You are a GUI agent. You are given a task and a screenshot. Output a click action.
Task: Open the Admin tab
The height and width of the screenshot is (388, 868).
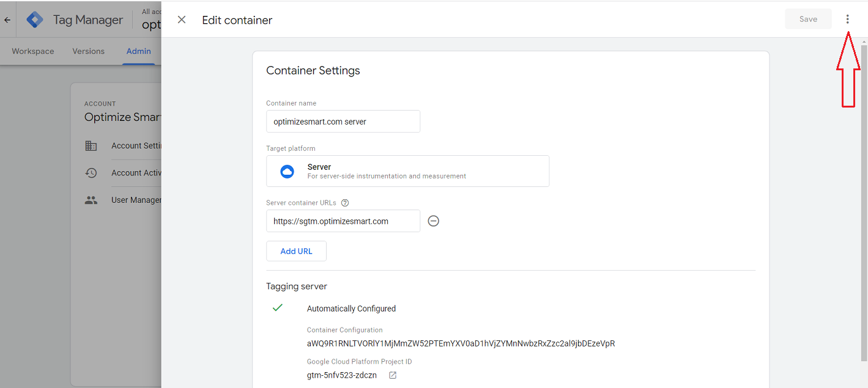pyautogui.click(x=139, y=51)
